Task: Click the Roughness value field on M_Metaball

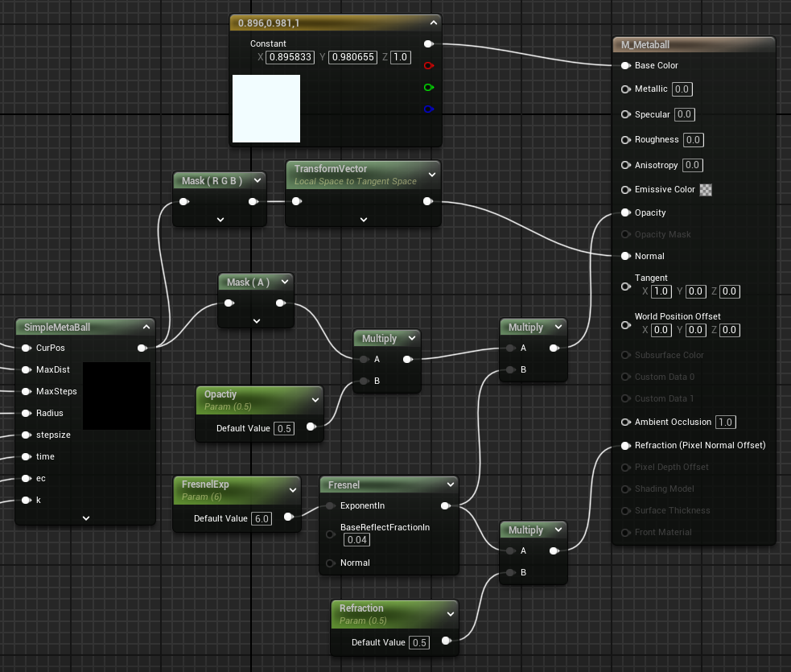Action: (693, 140)
